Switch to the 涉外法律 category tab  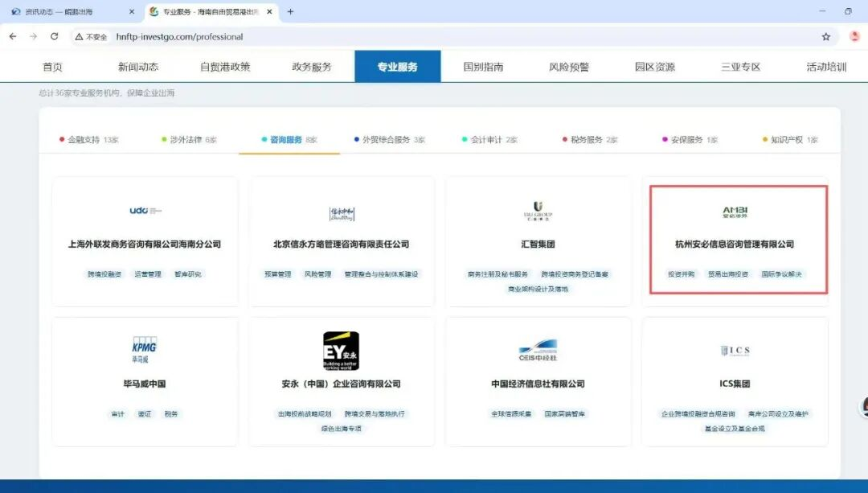(x=190, y=140)
